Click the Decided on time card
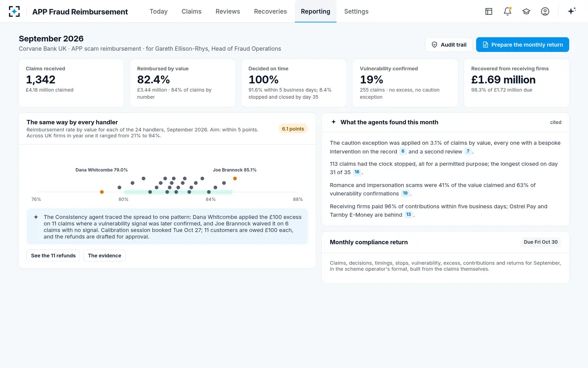The width and height of the screenshot is (588, 368). pyautogui.click(x=294, y=83)
